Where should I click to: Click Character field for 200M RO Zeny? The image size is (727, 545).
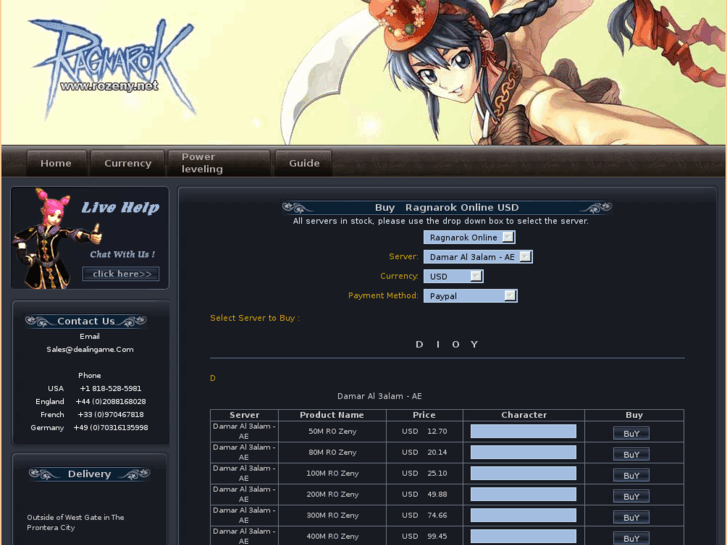pos(523,494)
